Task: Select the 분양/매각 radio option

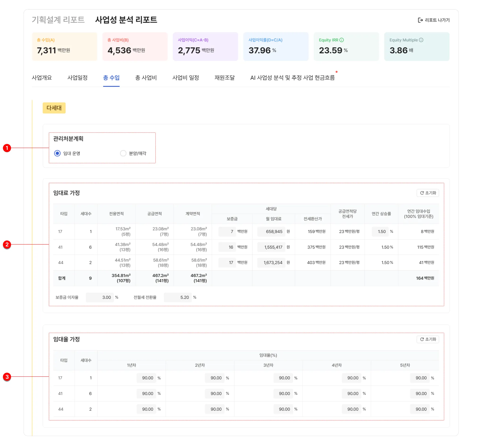Action: tap(123, 153)
